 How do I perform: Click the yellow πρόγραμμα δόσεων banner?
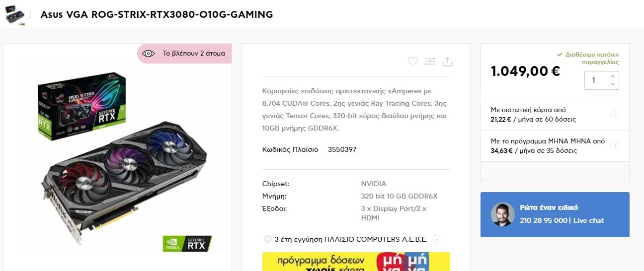tap(356, 262)
